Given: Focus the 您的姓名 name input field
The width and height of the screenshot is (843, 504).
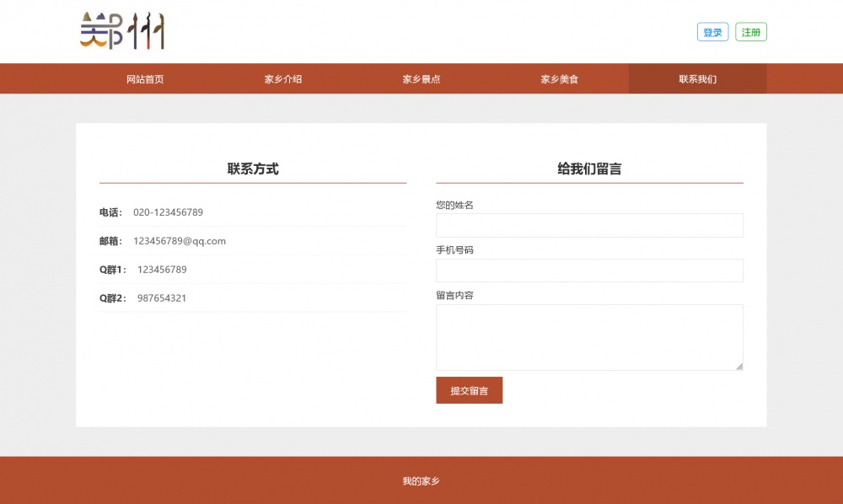Looking at the screenshot, I should click(589, 226).
